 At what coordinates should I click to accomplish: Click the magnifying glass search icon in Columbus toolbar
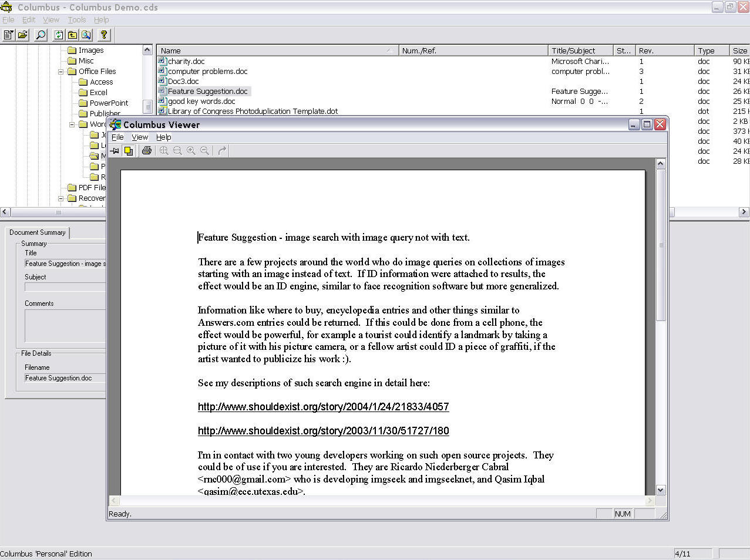click(x=41, y=35)
